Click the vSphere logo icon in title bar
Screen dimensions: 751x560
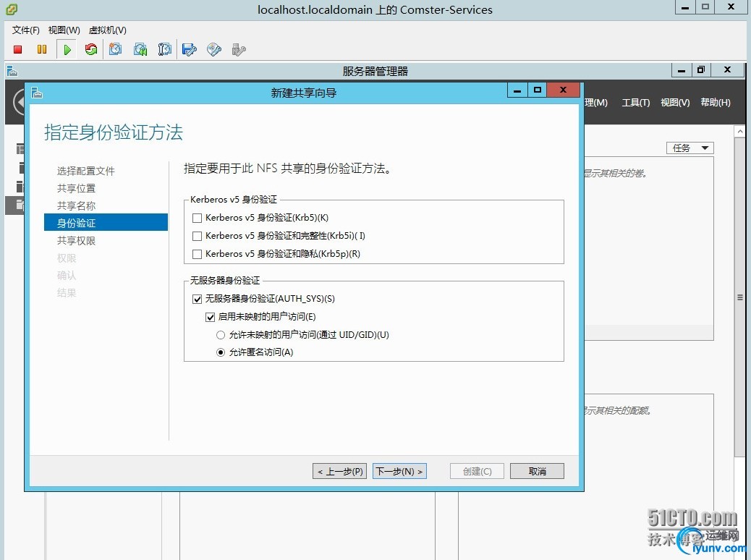(12, 9)
